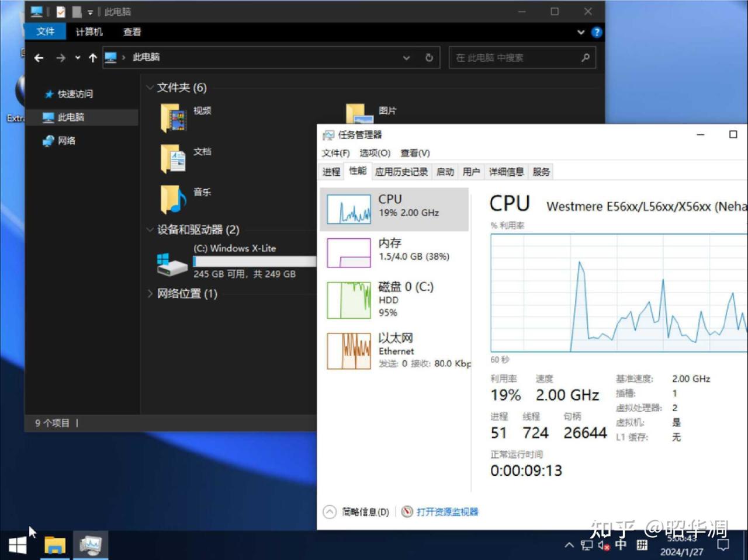Collapse the Devices and Drives group
This screenshot has height=560, width=748.
pyautogui.click(x=150, y=229)
